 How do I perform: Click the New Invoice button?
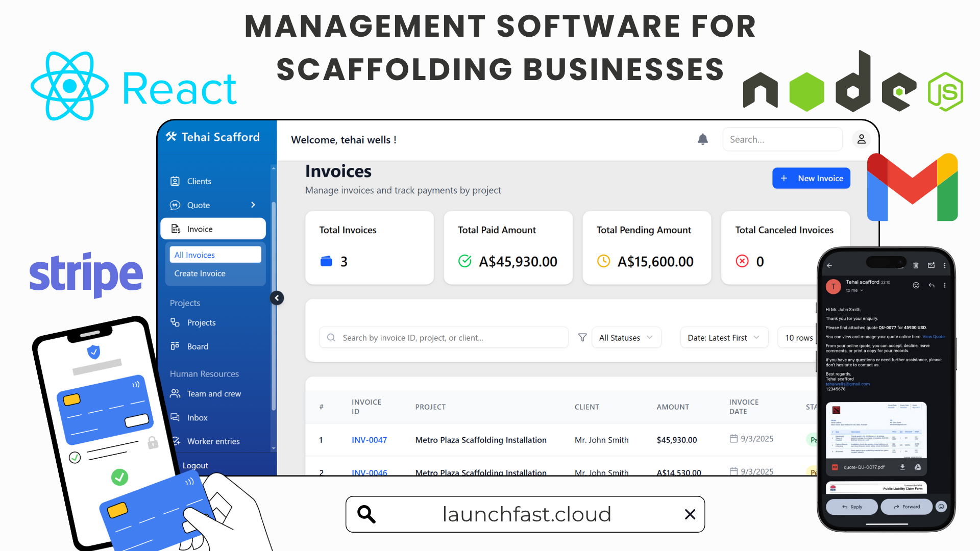coord(811,178)
